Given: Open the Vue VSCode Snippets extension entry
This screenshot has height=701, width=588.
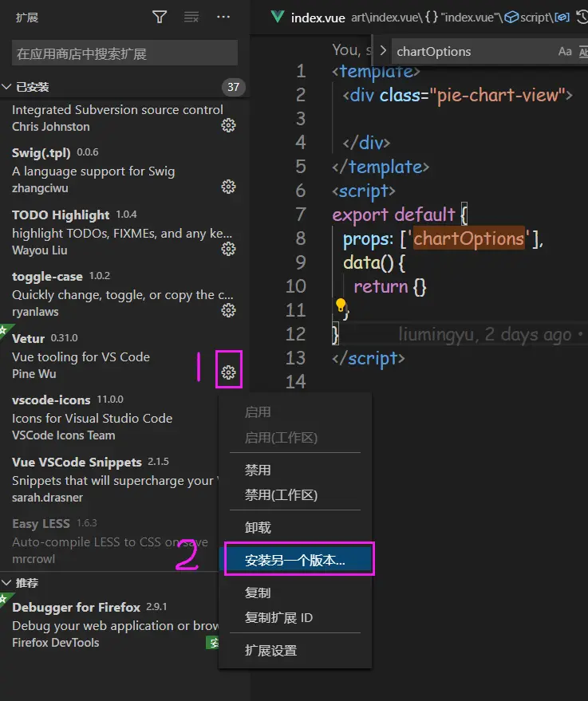Looking at the screenshot, I should point(109,479).
